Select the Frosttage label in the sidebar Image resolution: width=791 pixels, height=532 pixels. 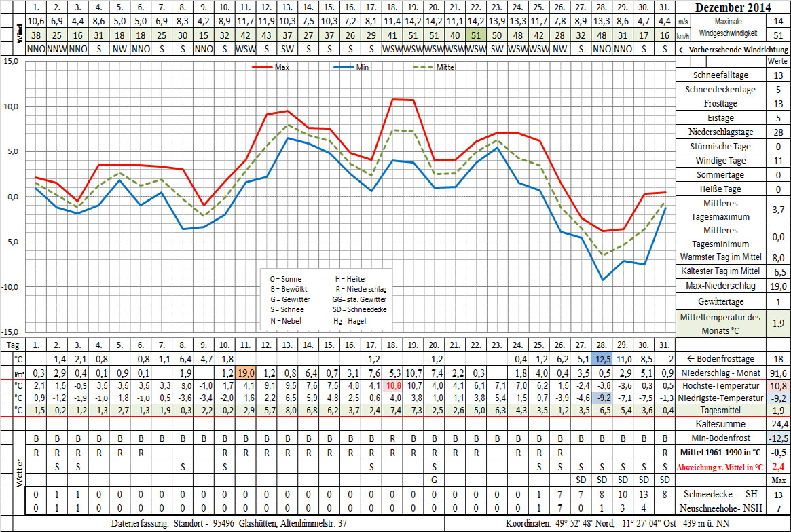(x=720, y=104)
